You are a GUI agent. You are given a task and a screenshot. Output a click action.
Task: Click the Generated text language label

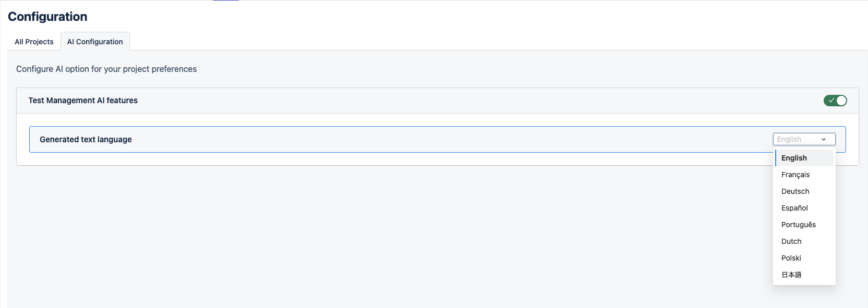click(x=86, y=140)
